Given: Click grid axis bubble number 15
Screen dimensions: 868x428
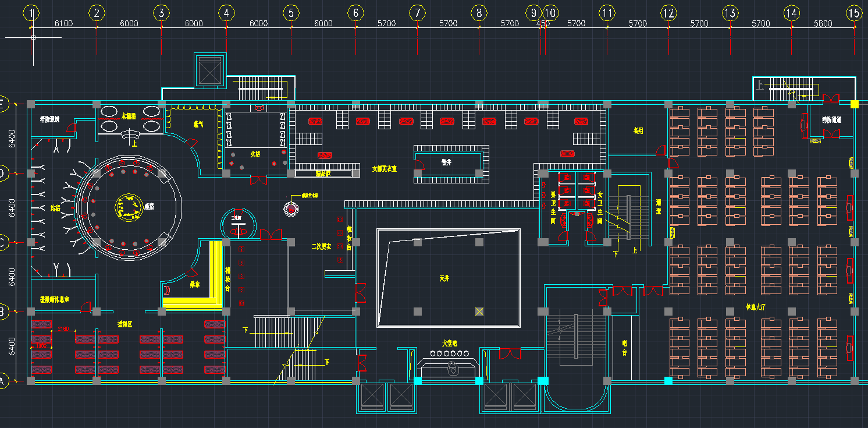Looking at the screenshot, I should pos(853,12).
